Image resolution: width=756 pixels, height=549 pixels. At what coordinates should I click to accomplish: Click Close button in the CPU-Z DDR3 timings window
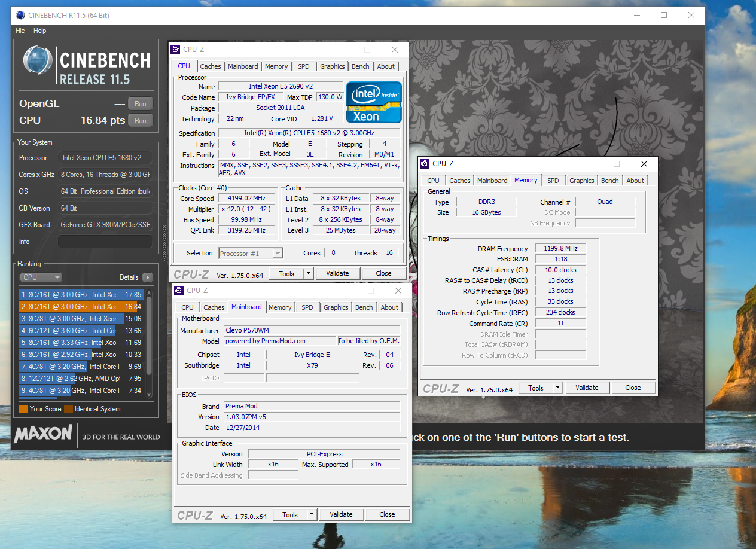point(633,388)
